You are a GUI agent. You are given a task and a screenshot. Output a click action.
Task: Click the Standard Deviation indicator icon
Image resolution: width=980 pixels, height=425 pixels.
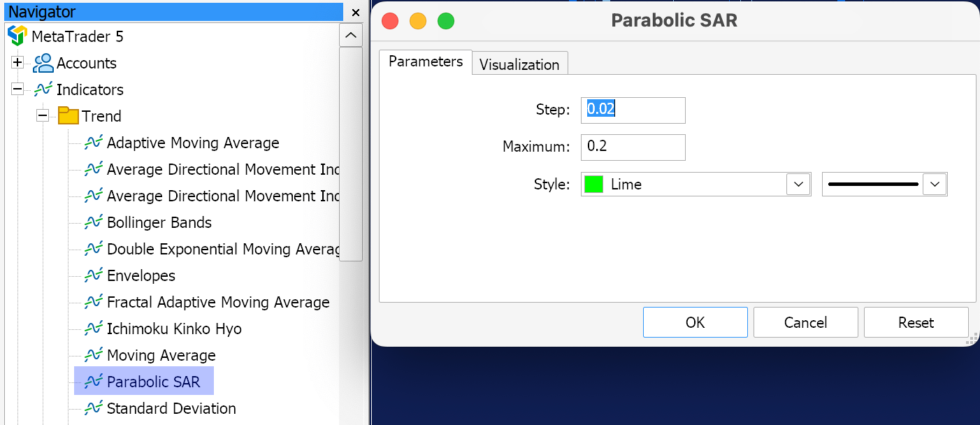pyautogui.click(x=94, y=408)
